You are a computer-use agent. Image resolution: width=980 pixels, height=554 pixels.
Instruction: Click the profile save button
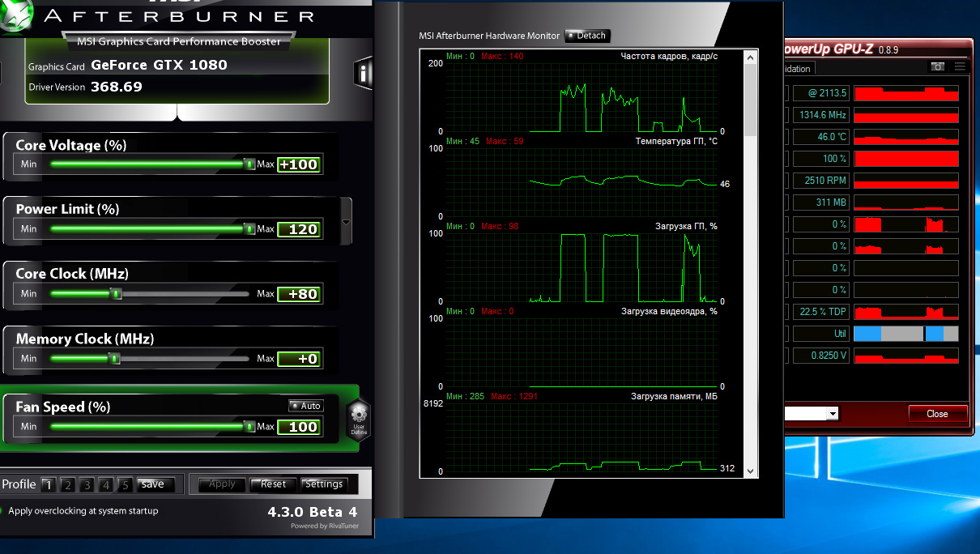156,484
